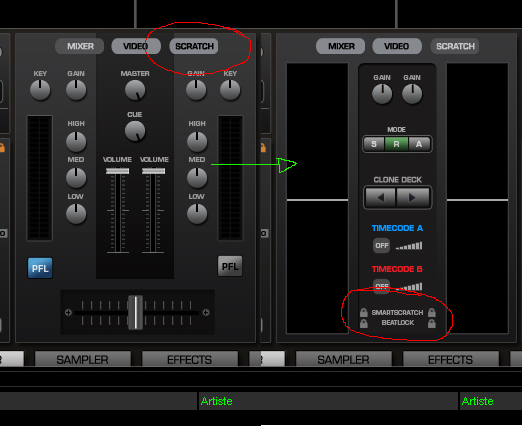Click the crossfader left-end plus icon
Viewport: 522px width, 426px height.
(x=68, y=313)
